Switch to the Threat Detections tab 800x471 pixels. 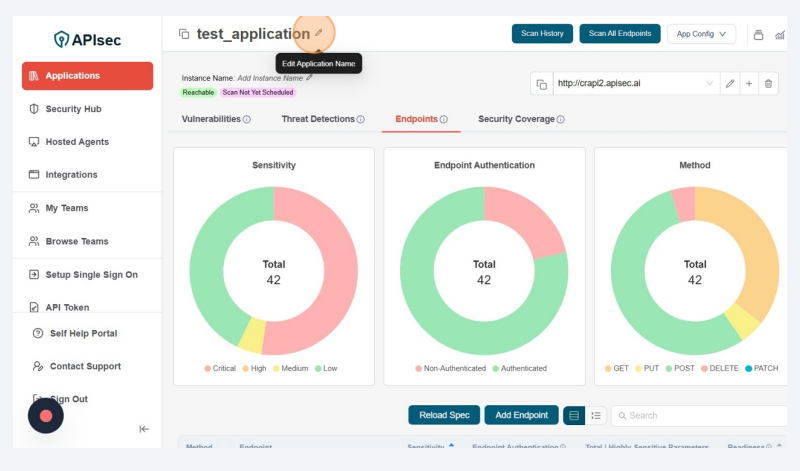pyautogui.click(x=318, y=119)
